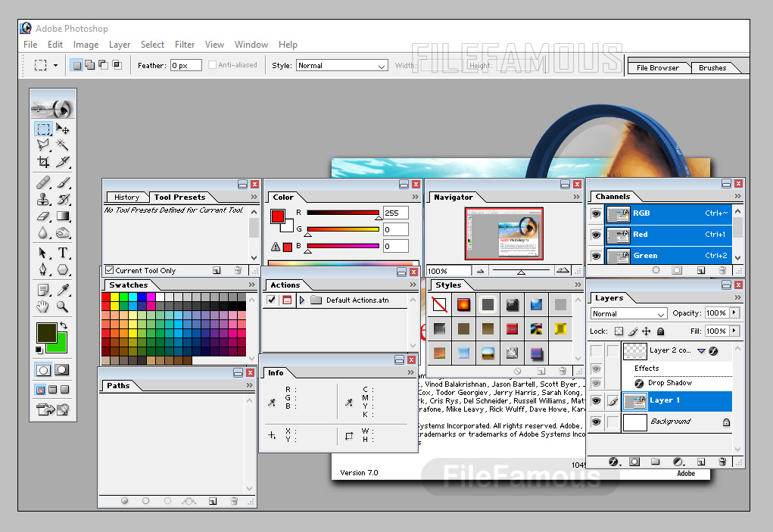Select the Move tool
The width and height of the screenshot is (773, 532).
click(62, 129)
